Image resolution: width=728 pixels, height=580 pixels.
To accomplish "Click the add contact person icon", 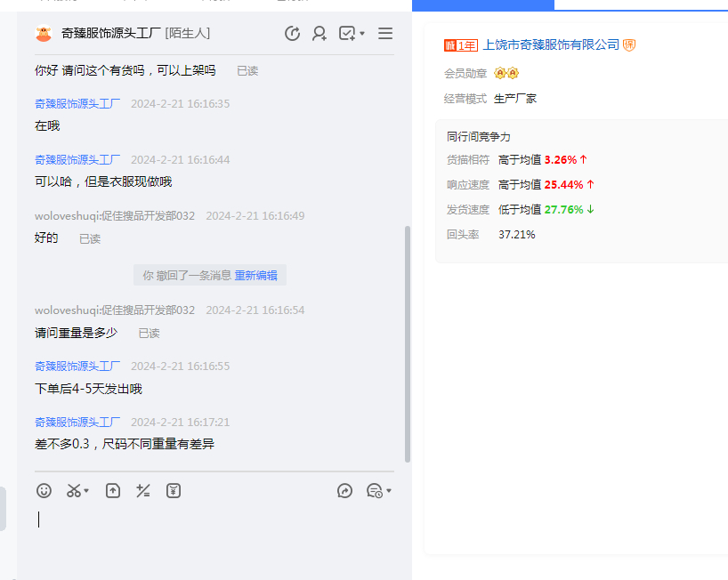I will click(319, 34).
